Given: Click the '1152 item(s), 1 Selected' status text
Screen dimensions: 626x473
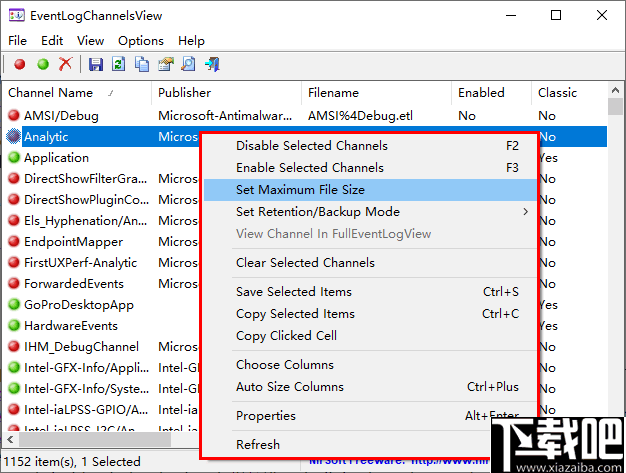Looking at the screenshot, I should pos(72,461).
